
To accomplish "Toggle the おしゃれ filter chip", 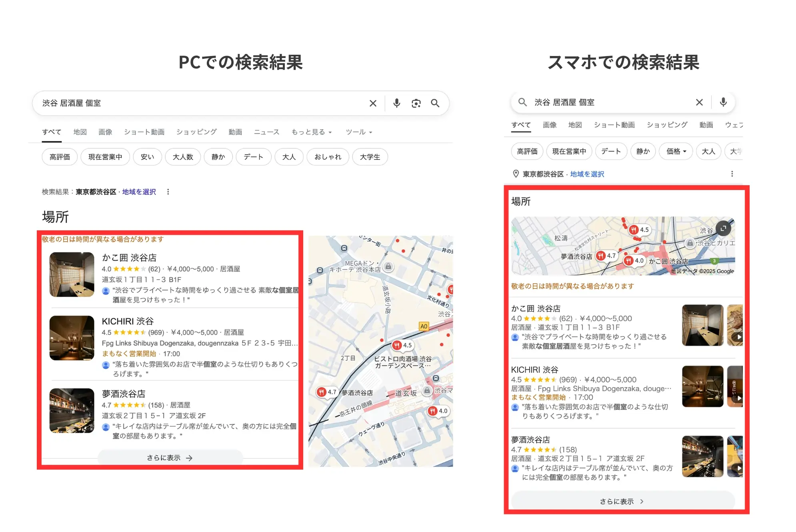I will coord(328,157).
